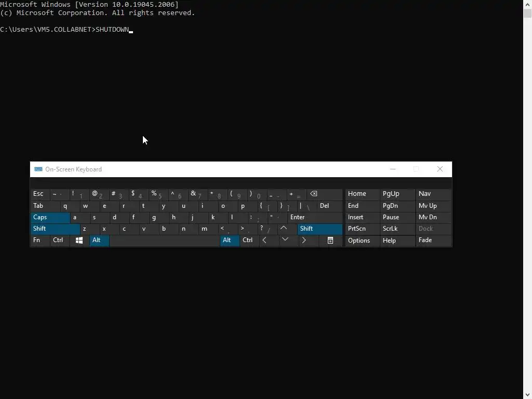Click the 5 percent key

(x=158, y=194)
